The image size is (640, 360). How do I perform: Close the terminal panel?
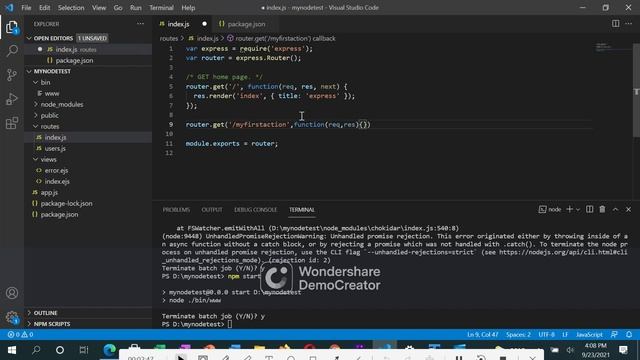[x=629, y=209]
